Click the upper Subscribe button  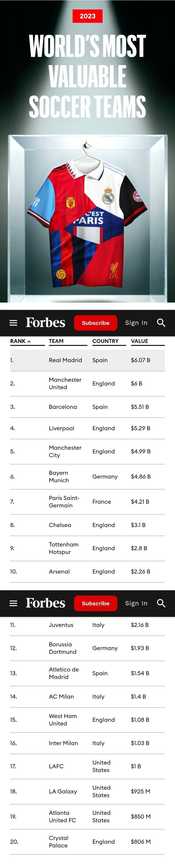point(96,323)
